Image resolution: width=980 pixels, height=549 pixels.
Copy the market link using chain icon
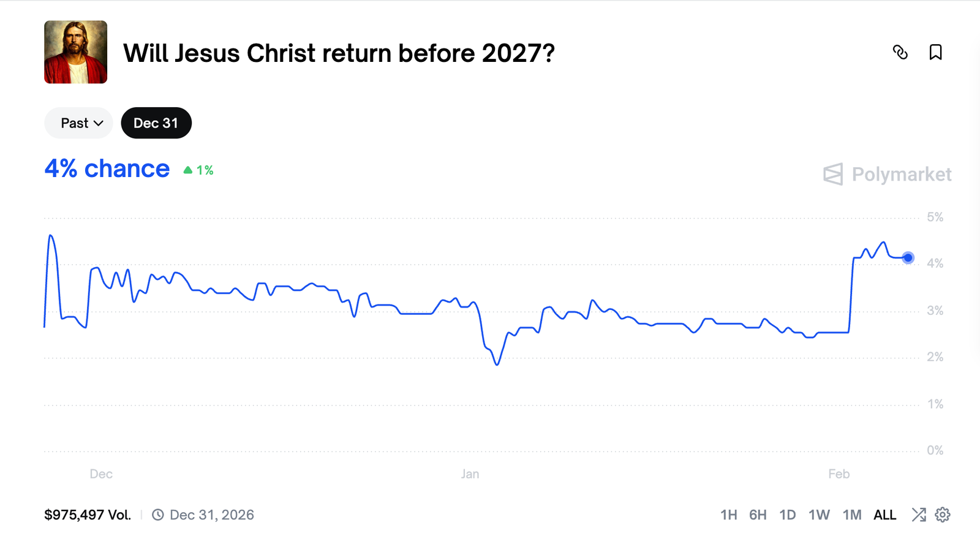tap(900, 53)
